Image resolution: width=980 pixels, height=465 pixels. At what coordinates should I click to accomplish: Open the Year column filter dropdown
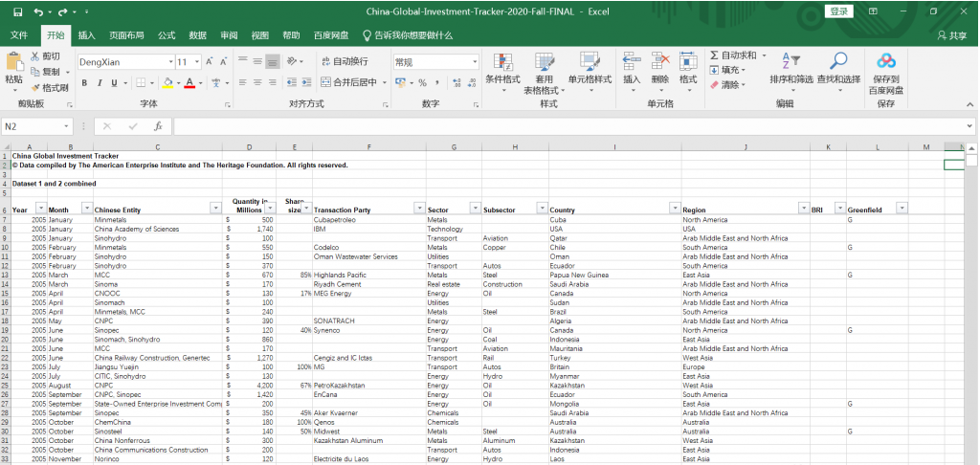click(41, 208)
